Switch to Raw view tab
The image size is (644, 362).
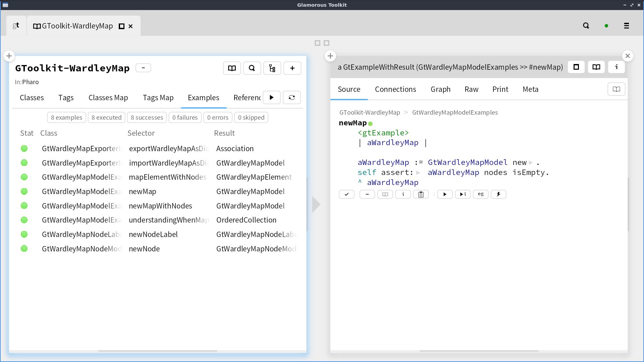(x=471, y=89)
